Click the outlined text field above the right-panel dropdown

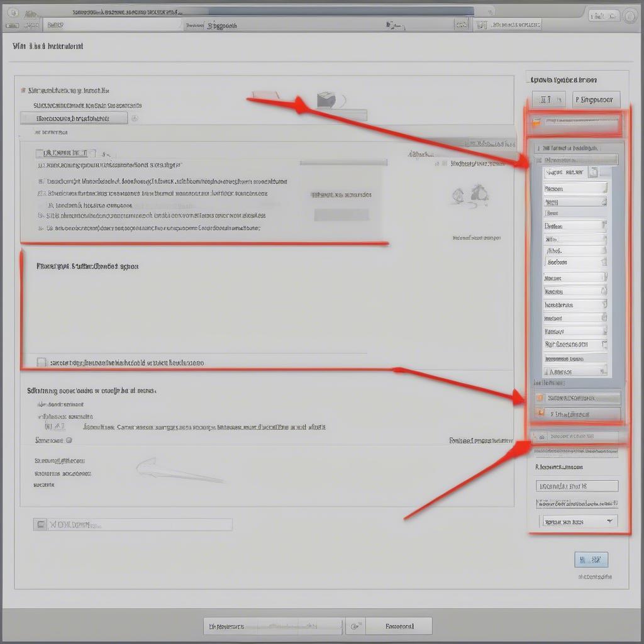[x=577, y=486]
